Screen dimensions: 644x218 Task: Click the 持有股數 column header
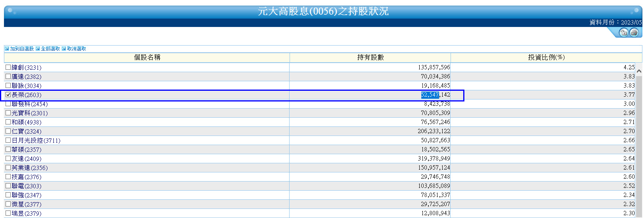pos(370,57)
